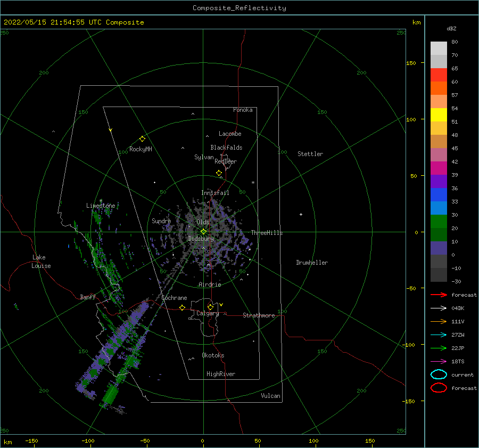This screenshot has width=479, height=448.
Task: Click the Sundre town label
Action: tap(161, 221)
